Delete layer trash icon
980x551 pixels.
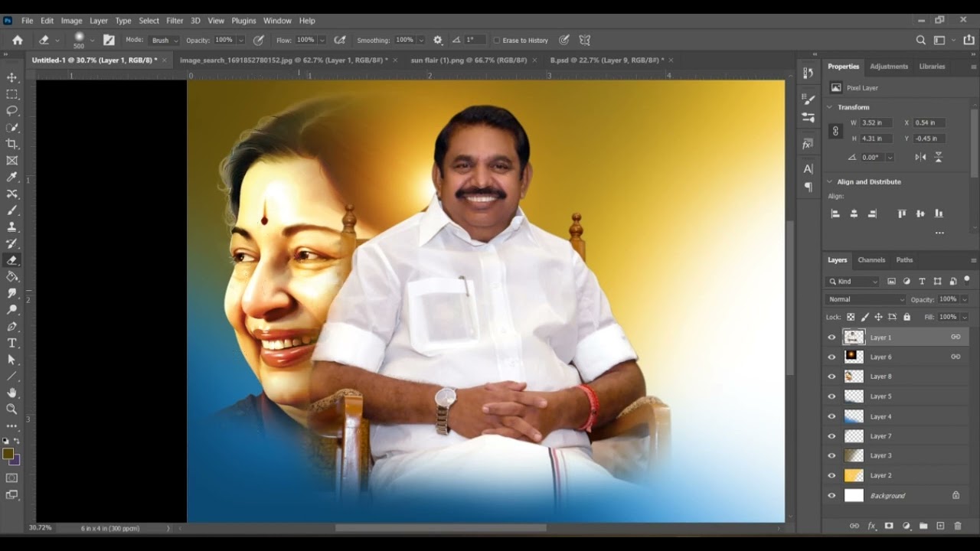(958, 526)
